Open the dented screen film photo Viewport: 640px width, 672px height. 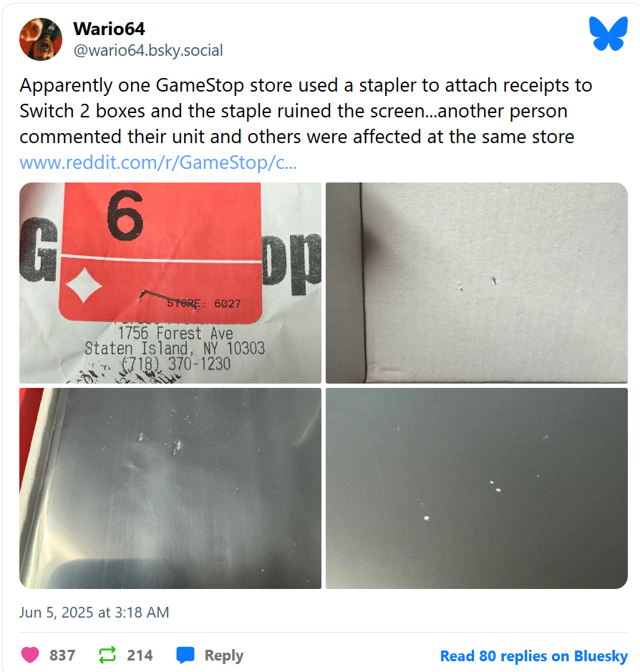[x=170, y=488]
